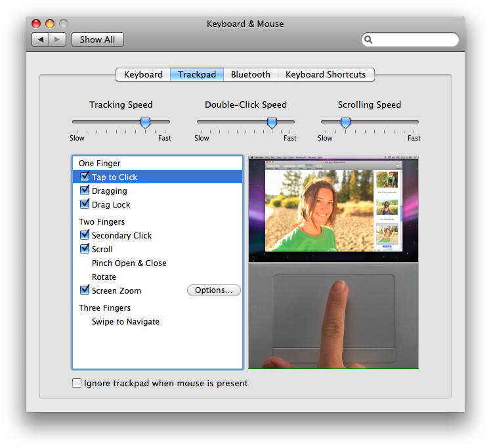Screen dimensions: 491x448
Task: Click the Double-Click Speed slider knob
Action: 272,122
